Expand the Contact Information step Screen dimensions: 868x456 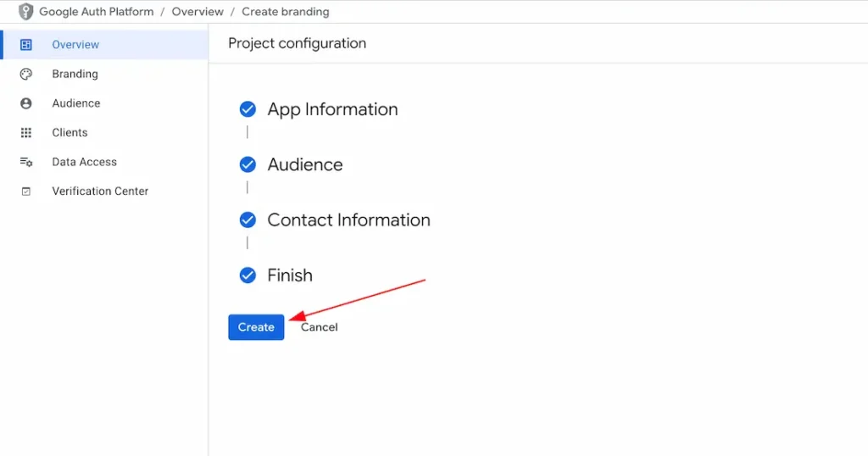348,220
